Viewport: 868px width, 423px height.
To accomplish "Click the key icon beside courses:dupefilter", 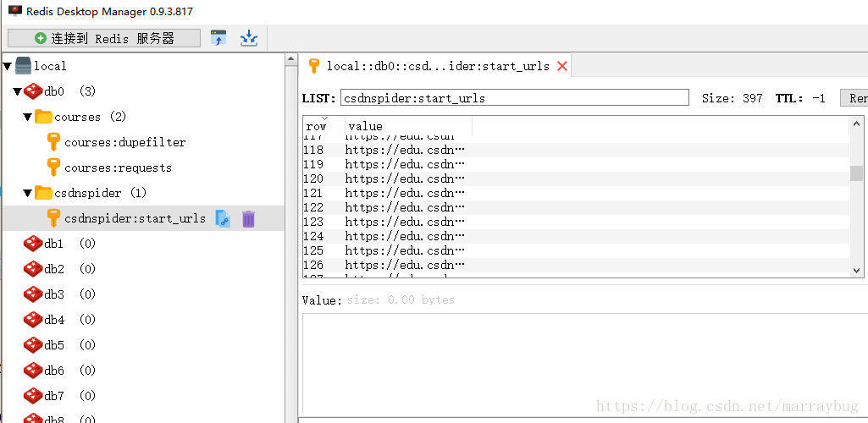I will (53, 142).
